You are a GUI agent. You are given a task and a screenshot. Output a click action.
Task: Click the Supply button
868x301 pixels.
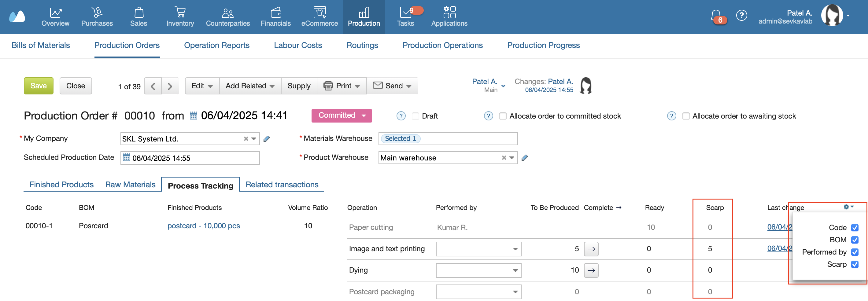tap(299, 86)
